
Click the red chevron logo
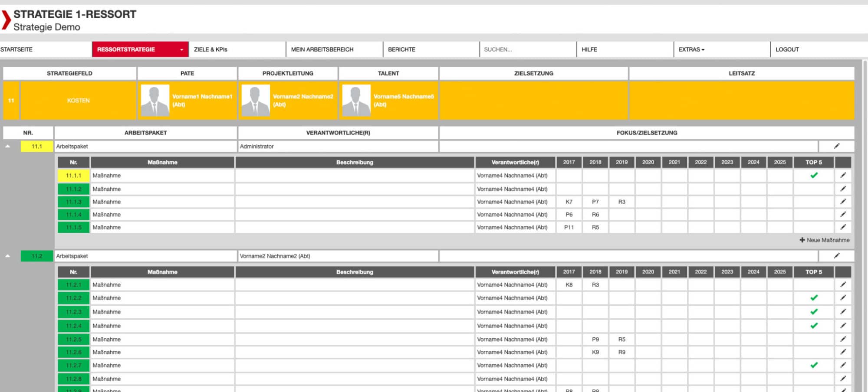click(6, 20)
